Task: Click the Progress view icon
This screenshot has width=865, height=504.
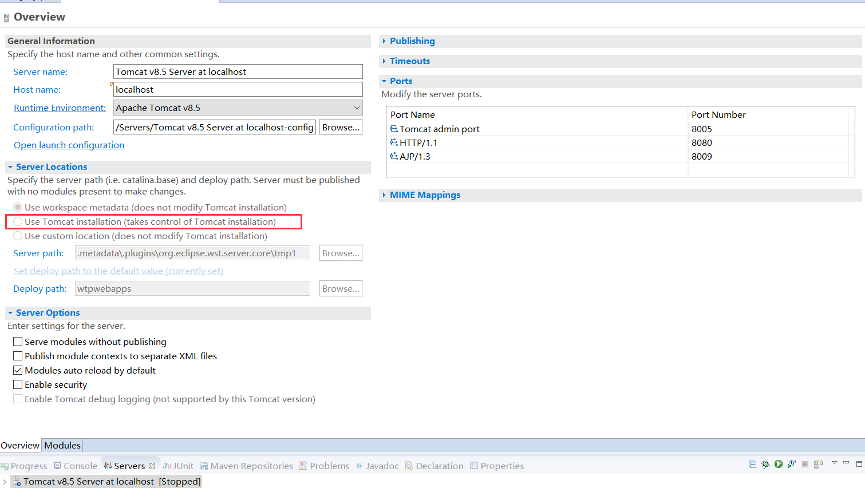Action: click(x=5, y=466)
